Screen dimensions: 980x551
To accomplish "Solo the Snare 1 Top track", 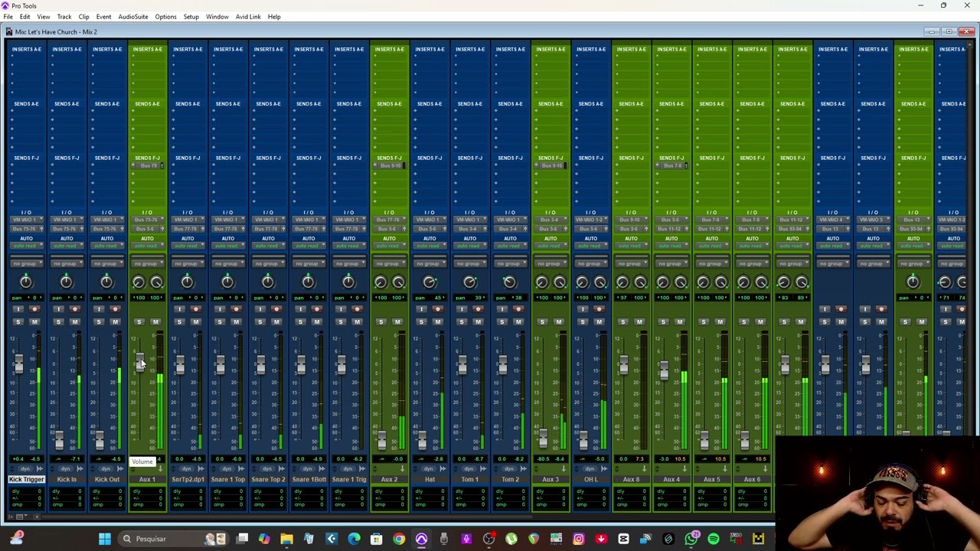I will [x=219, y=321].
